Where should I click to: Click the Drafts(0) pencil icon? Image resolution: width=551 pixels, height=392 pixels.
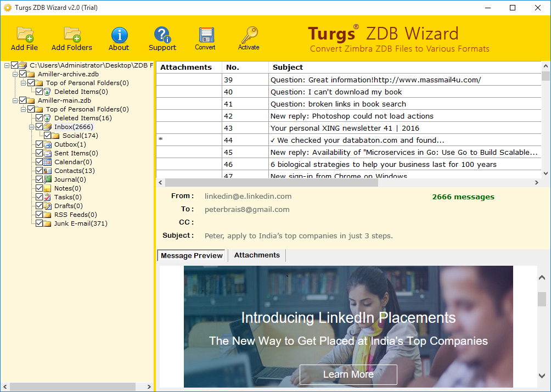pos(47,206)
